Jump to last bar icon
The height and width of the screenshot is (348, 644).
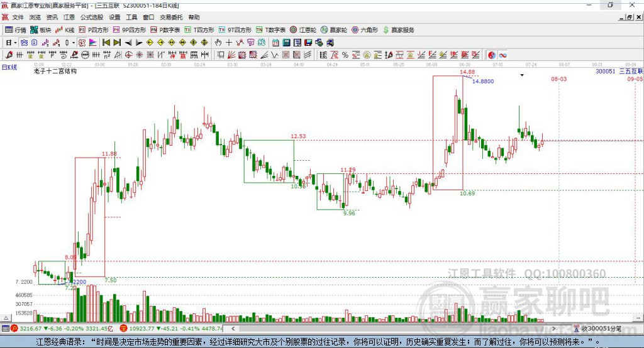click(x=117, y=43)
